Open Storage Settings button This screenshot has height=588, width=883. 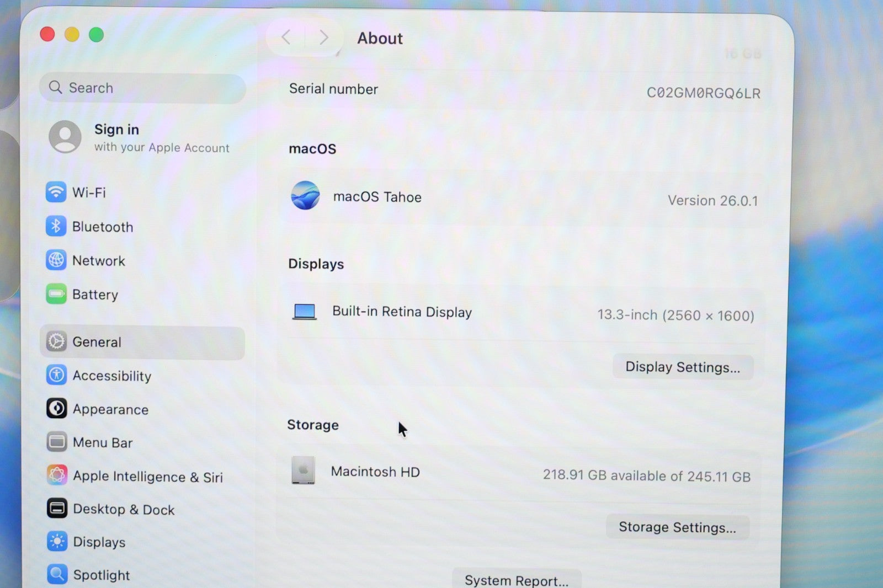click(x=677, y=527)
